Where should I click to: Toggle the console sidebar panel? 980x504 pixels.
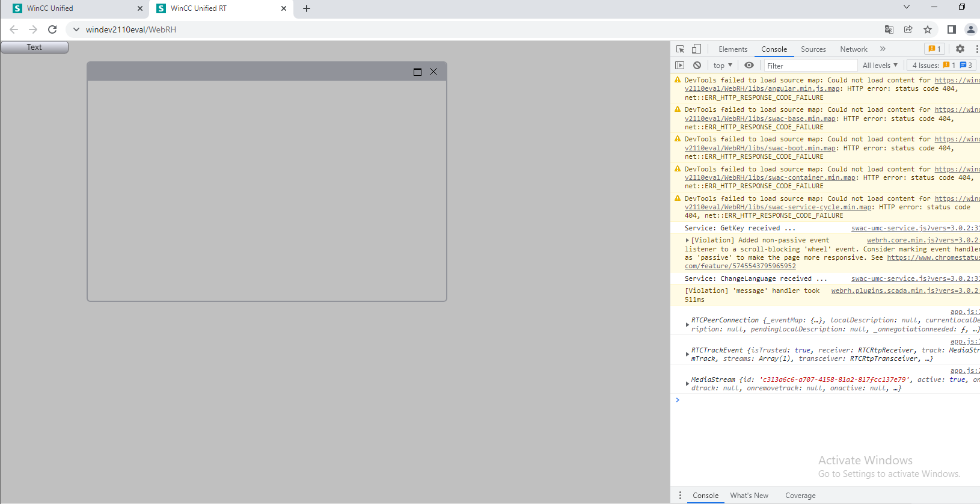click(x=680, y=66)
